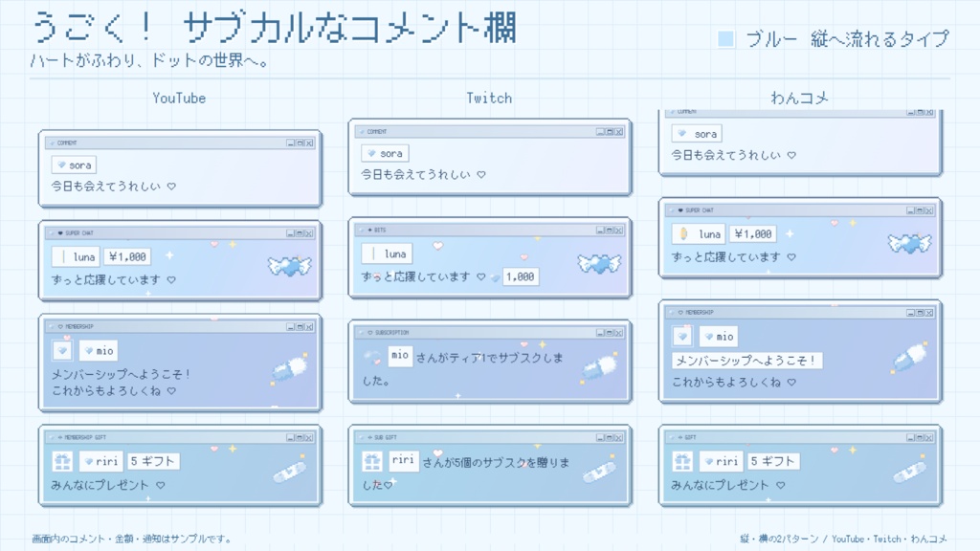Click the わんコメ column heading
Screen dimensions: 980x551
(x=799, y=99)
